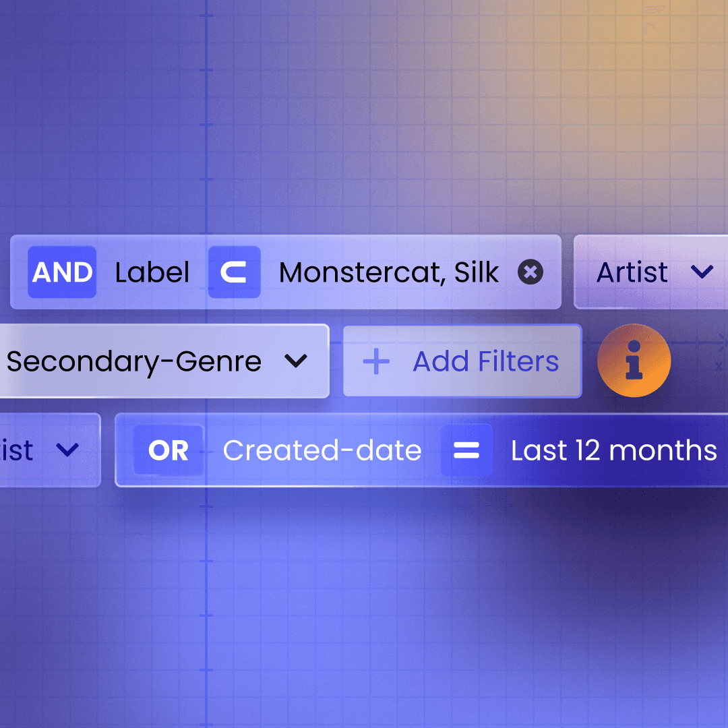Image resolution: width=728 pixels, height=728 pixels.
Task: Open the orange info icon
Action: tap(634, 360)
